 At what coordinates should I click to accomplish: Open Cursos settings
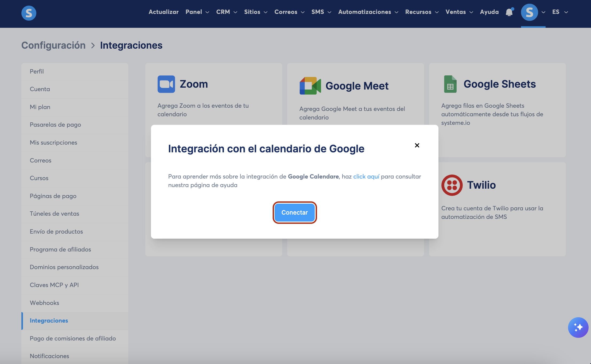(x=75, y=178)
